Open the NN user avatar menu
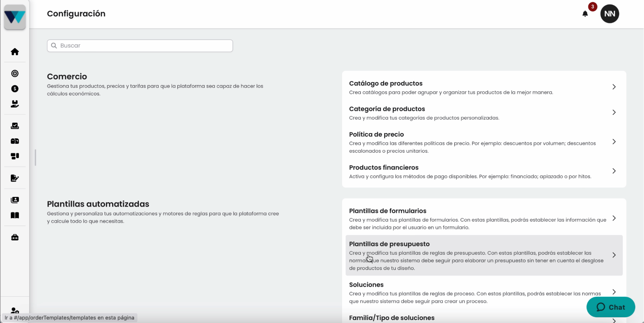644x323 pixels. click(610, 14)
